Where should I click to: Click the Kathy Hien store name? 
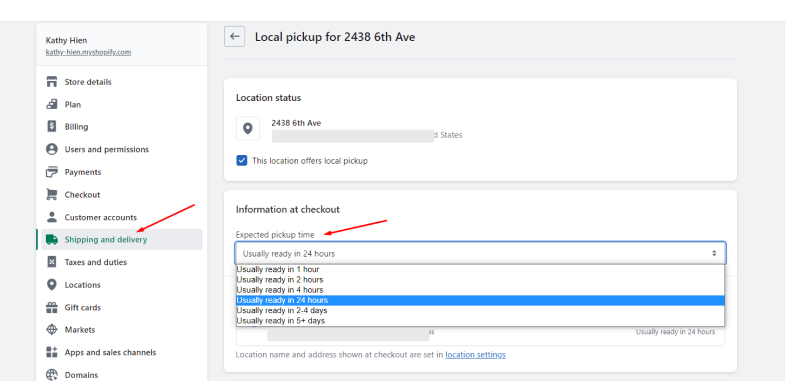pos(66,41)
